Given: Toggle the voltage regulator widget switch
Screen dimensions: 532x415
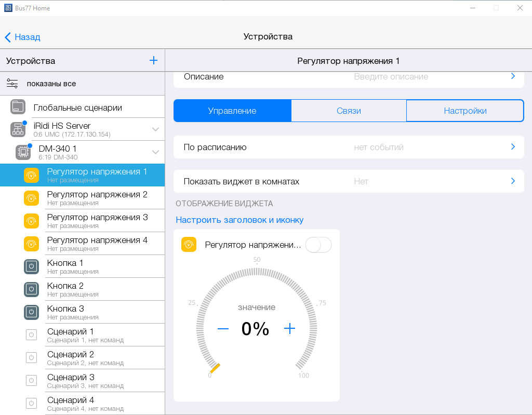Looking at the screenshot, I should pyautogui.click(x=318, y=245).
